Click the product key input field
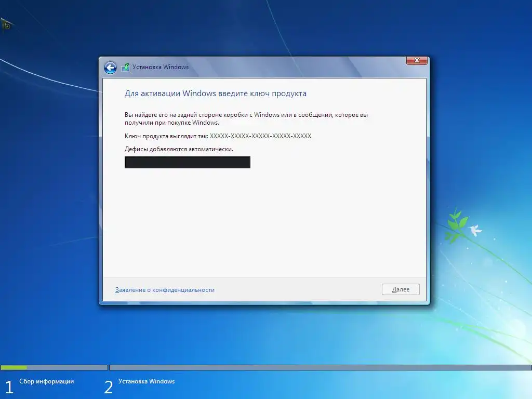 187,162
